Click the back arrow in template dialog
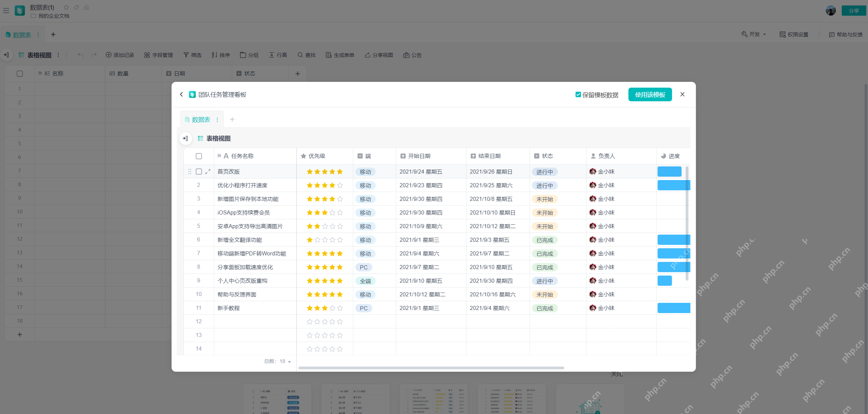This screenshot has height=414, width=868. pos(181,94)
